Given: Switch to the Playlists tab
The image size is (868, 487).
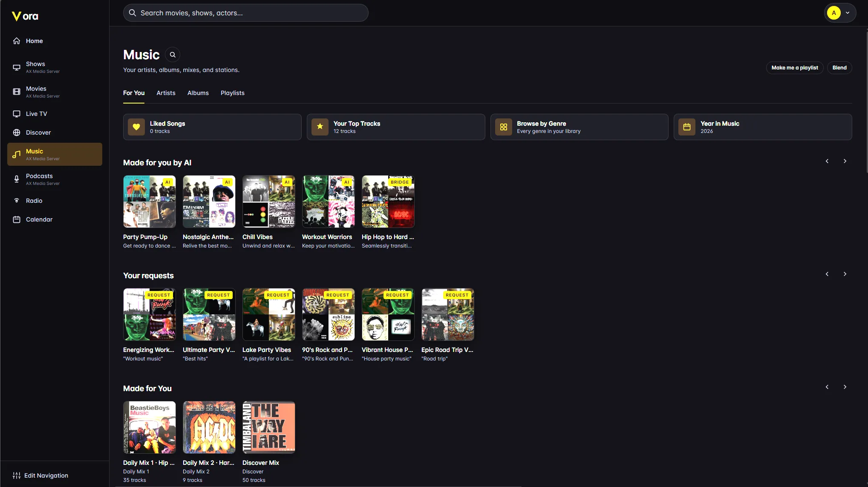Looking at the screenshot, I should [x=233, y=93].
